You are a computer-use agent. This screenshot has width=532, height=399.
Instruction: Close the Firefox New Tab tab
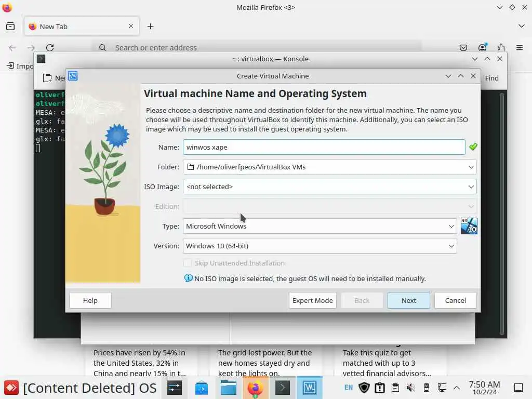click(131, 26)
